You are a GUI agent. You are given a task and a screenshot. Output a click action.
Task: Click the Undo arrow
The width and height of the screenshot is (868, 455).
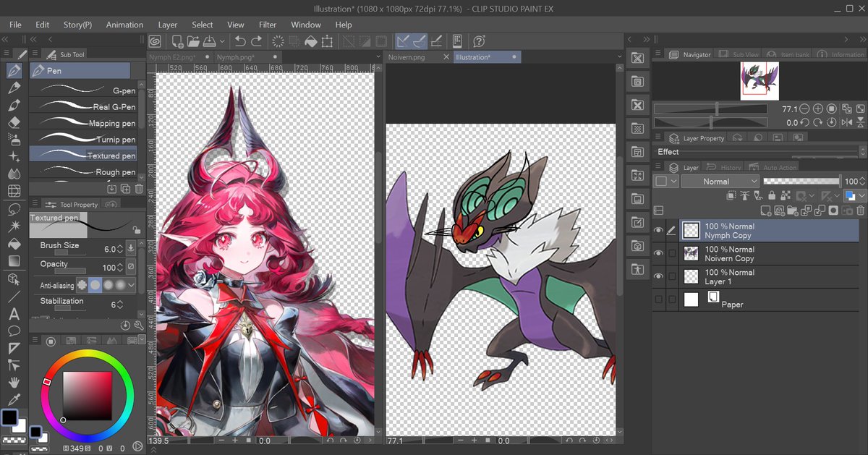240,42
